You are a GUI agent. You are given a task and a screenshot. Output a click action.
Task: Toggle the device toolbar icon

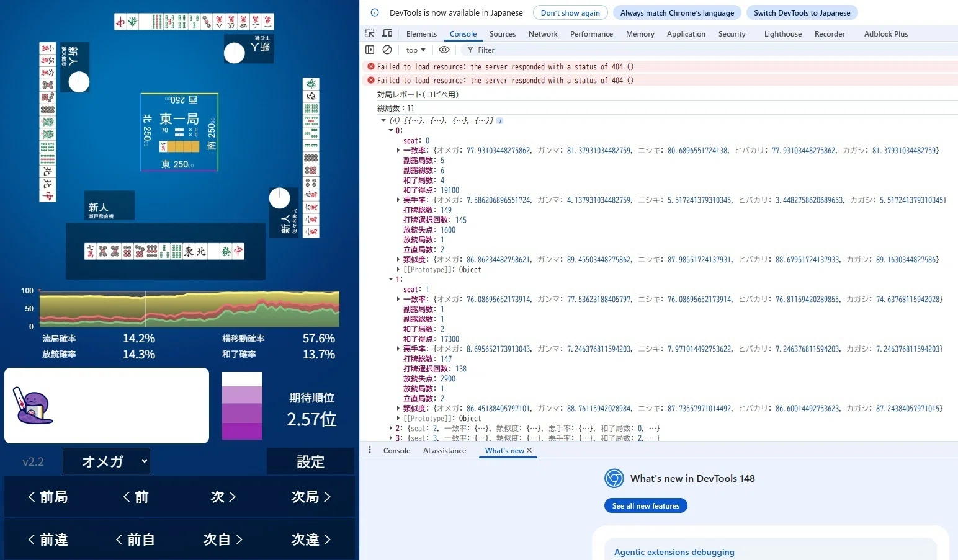(x=387, y=33)
